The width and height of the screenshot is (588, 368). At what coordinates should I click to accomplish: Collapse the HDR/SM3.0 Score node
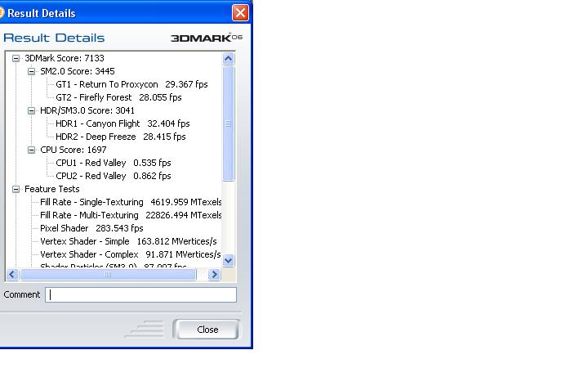click(x=32, y=110)
